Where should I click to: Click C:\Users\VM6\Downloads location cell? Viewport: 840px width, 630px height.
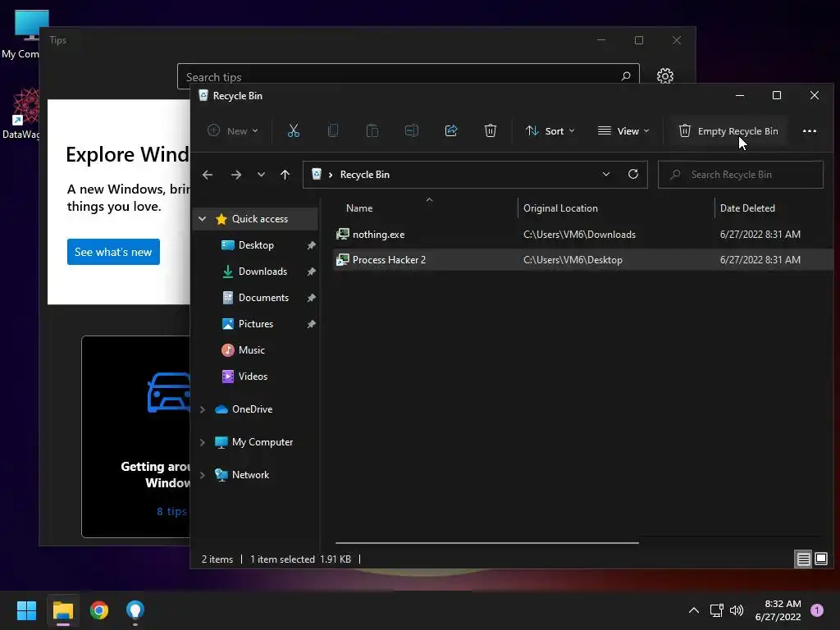[x=579, y=235]
